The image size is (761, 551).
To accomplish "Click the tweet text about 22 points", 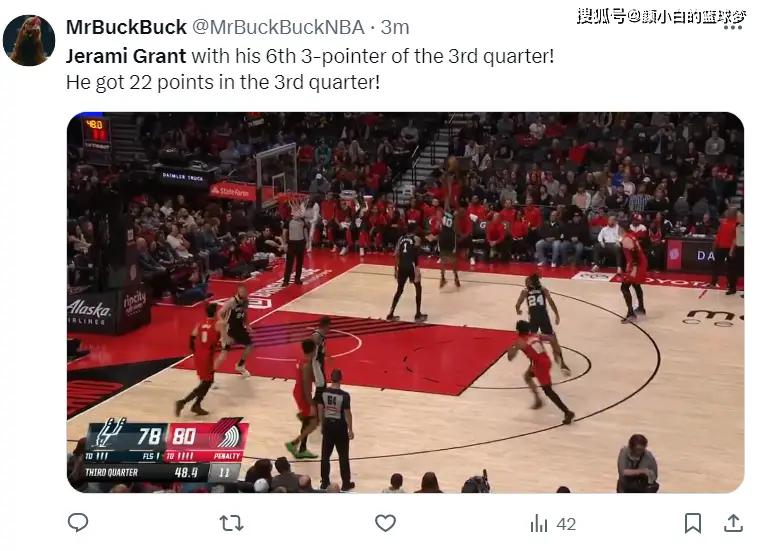I will (x=223, y=82).
